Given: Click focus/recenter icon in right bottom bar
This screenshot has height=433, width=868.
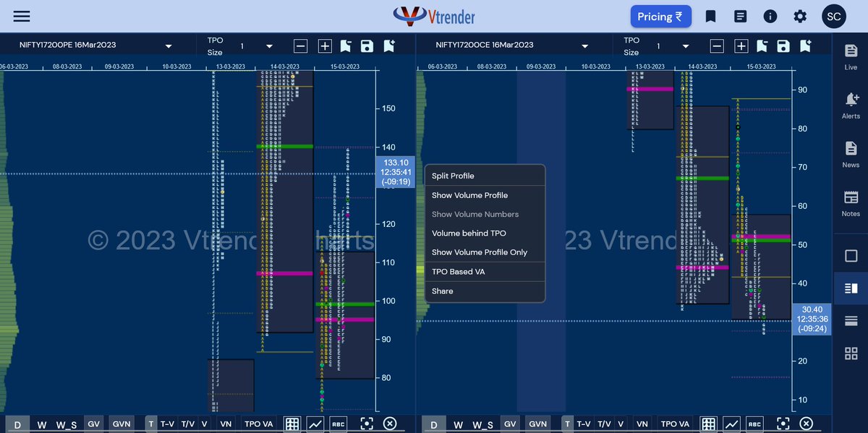Looking at the screenshot, I should [783, 424].
